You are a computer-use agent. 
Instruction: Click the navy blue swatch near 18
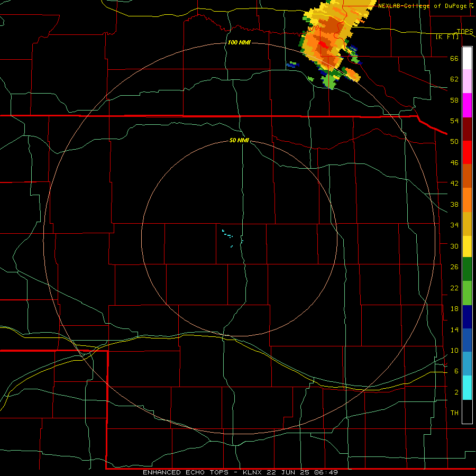[x=467, y=317]
